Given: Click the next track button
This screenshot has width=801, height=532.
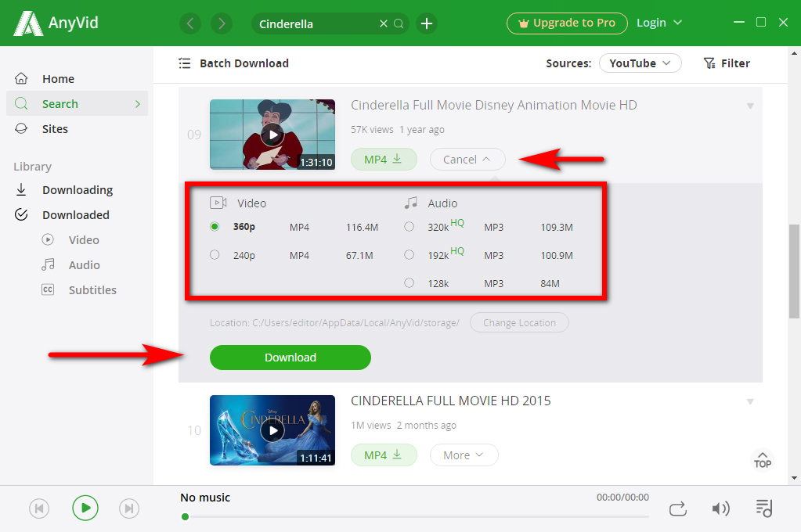Looking at the screenshot, I should (129, 509).
